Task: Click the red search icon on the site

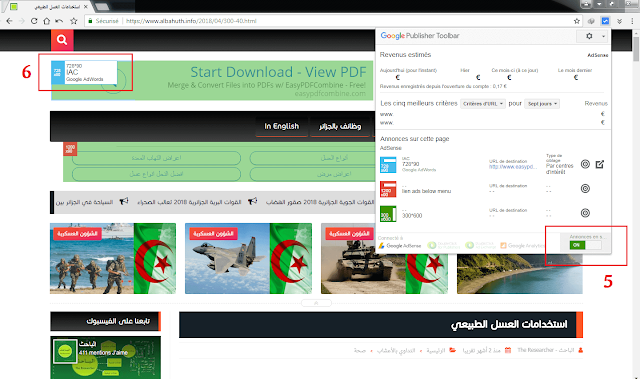Action: 62,40
